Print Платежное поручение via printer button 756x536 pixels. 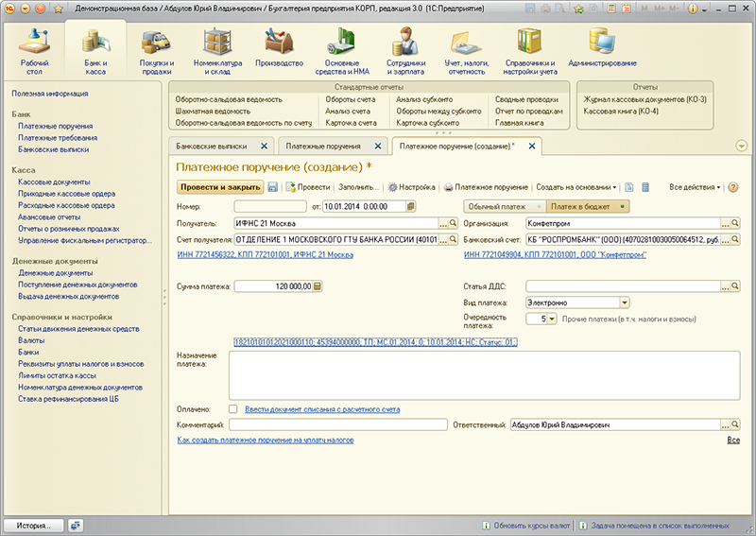tap(486, 187)
